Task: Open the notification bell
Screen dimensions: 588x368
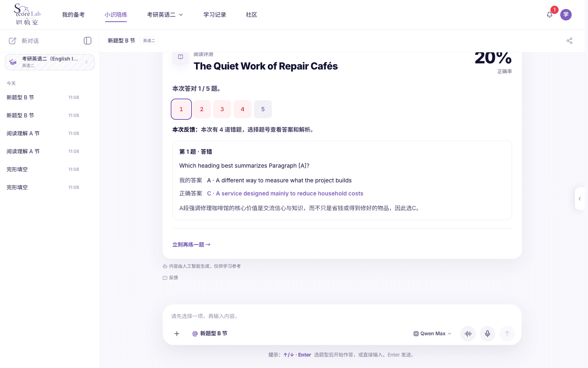Action: click(x=550, y=15)
